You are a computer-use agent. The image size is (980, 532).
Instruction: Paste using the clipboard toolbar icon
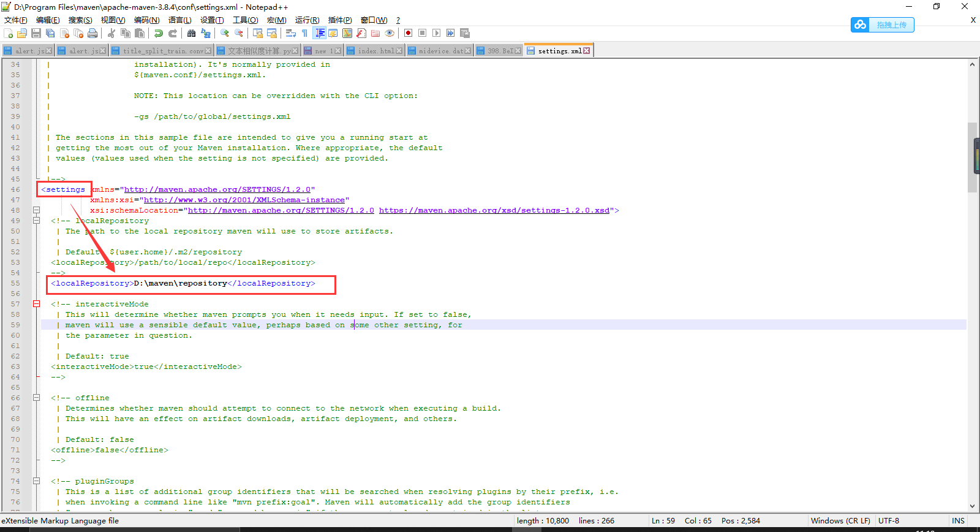140,33
